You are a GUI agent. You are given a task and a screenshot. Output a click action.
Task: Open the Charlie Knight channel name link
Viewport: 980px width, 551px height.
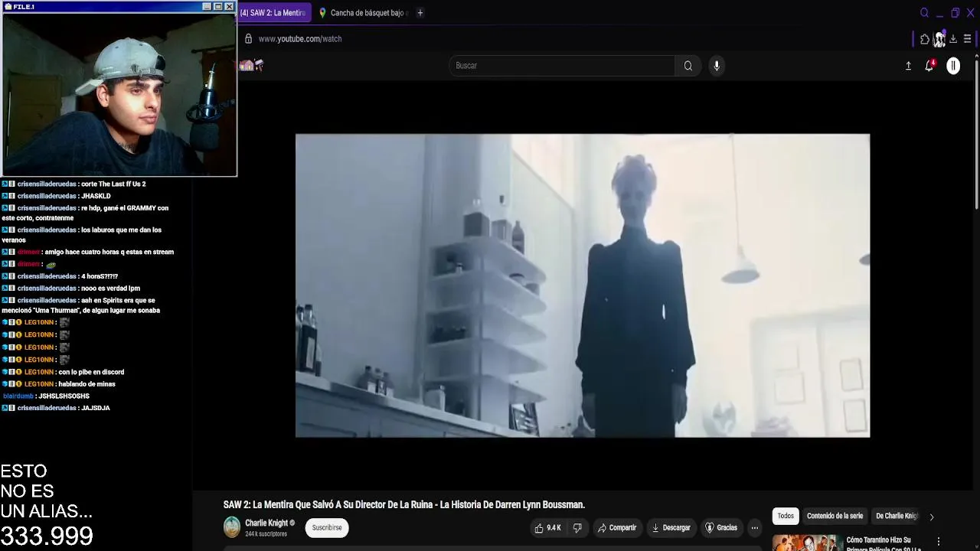(266, 523)
